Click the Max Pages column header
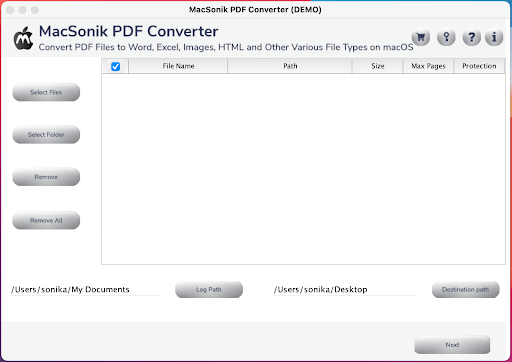The height and width of the screenshot is (362, 512). click(428, 66)
